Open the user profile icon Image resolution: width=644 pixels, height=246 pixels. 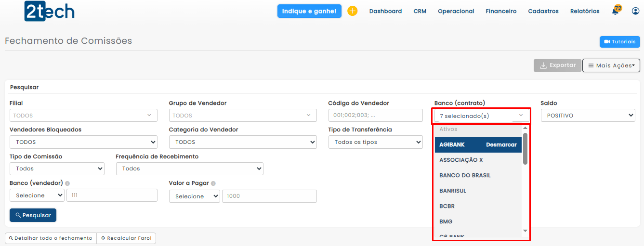(635, 11)
